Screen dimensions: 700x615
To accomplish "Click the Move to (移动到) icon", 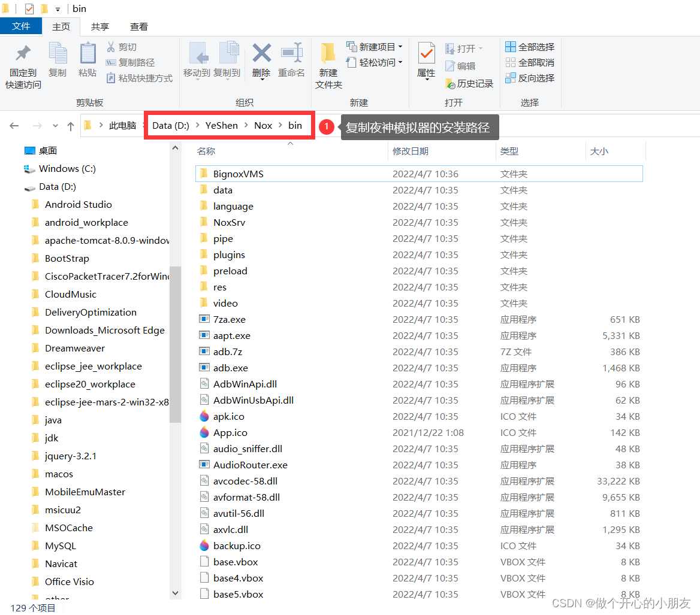I will pyautogui.click(x=197, y=53).
